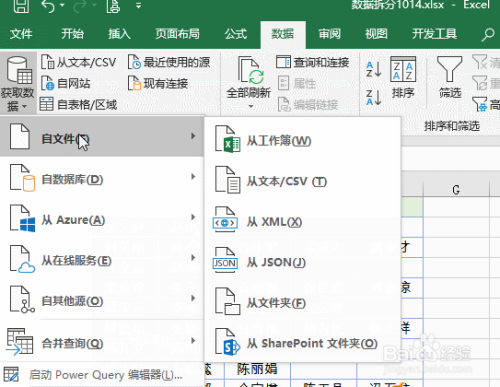Click 查询和连接 in the ribbon
The width and height of the screenshot is (500, 387).
(x=313, y=62)
